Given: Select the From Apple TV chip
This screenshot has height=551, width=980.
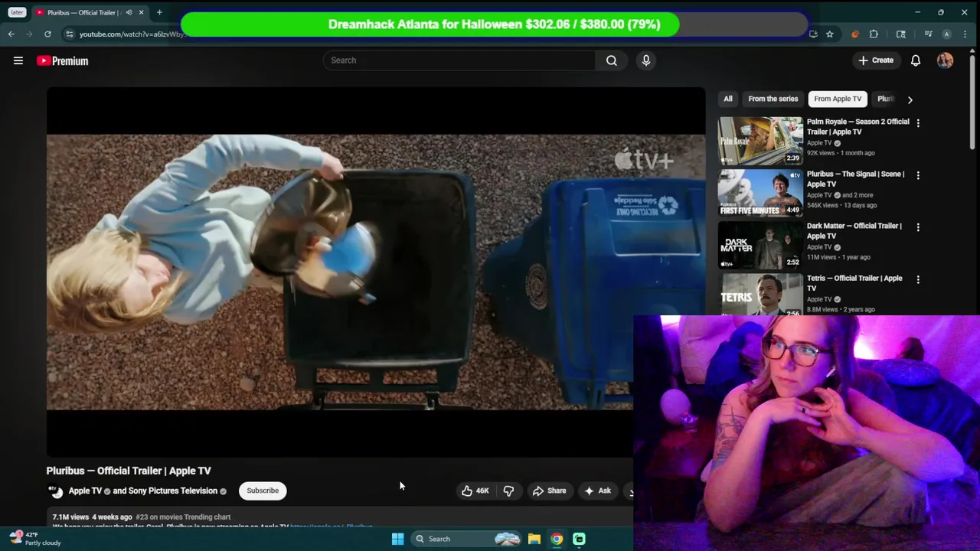Looking at the screenshot, I should click(838, 99).
